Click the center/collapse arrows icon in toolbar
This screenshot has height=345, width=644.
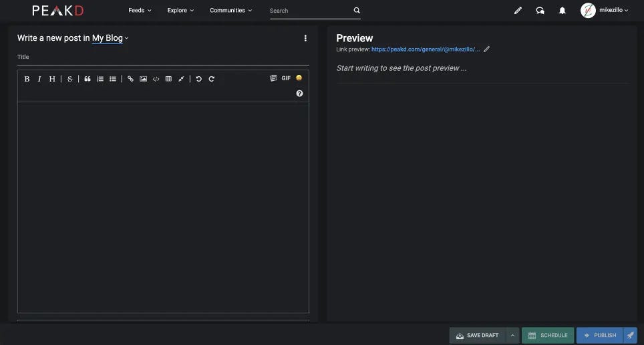click(181, 79)
